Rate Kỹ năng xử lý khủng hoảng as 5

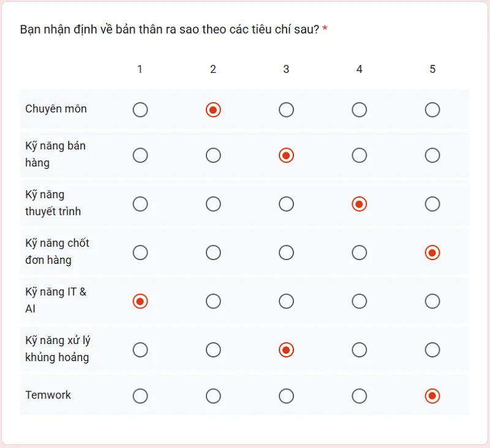click(x=432, y=350)
